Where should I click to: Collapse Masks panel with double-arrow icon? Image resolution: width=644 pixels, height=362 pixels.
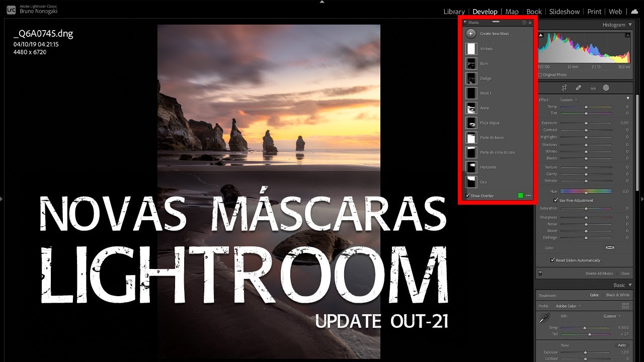point(530,23)
